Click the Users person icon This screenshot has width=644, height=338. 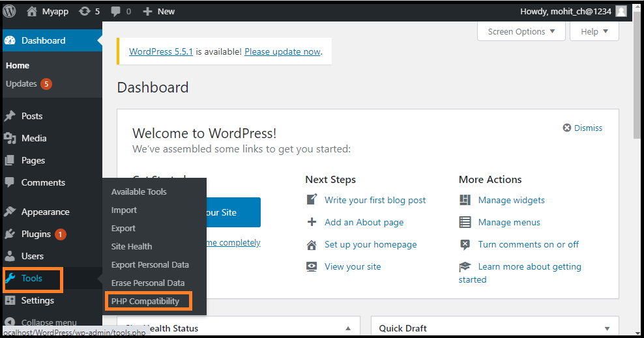click(10, 256)
